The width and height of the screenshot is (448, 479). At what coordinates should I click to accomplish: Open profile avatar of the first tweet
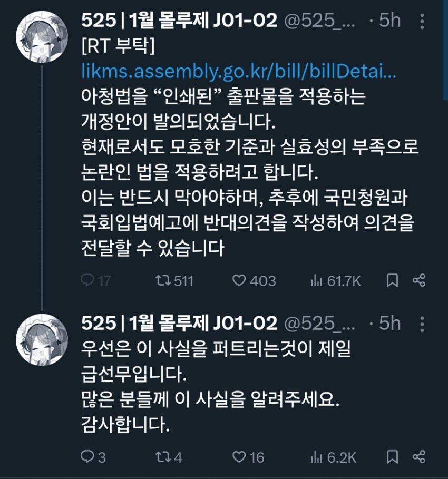point(42,37)
